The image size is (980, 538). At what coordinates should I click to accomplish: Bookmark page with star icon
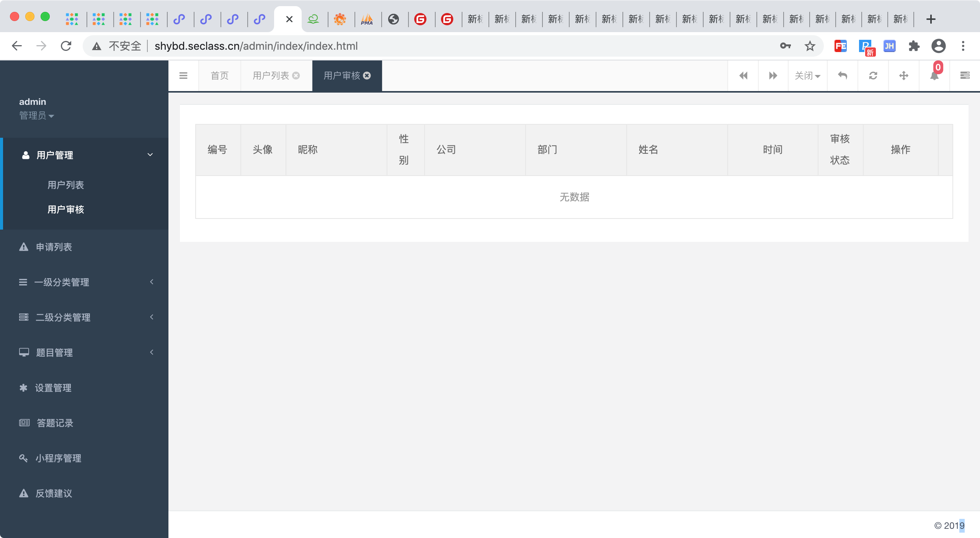[x=810, y=46]
